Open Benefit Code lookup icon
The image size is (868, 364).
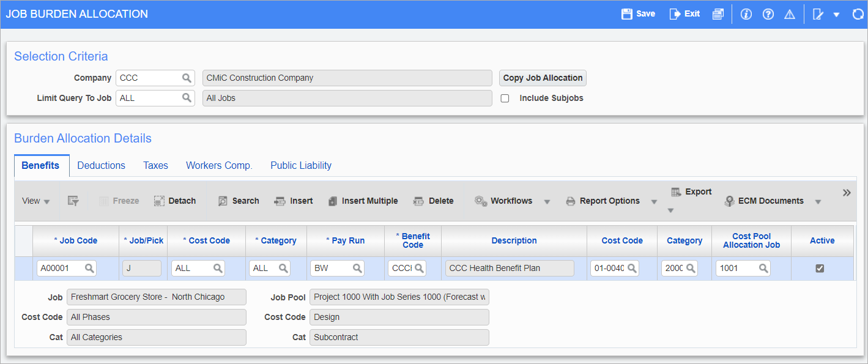point(419,268)
